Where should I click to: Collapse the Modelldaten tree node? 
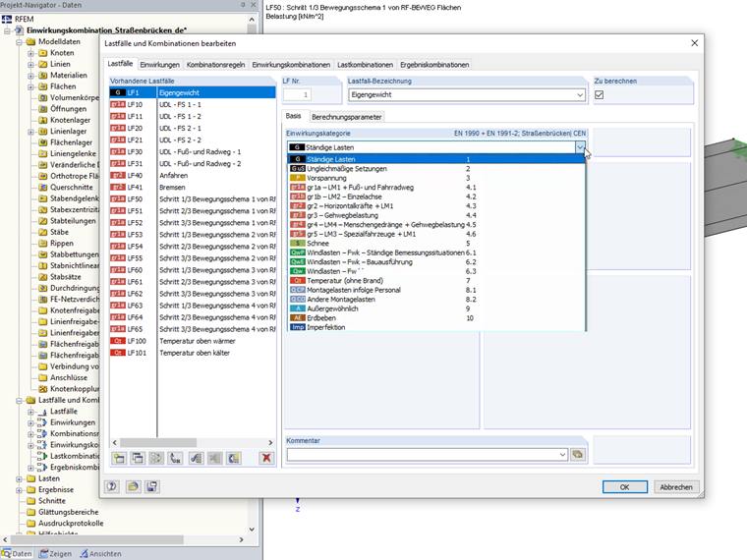[19, 42]
